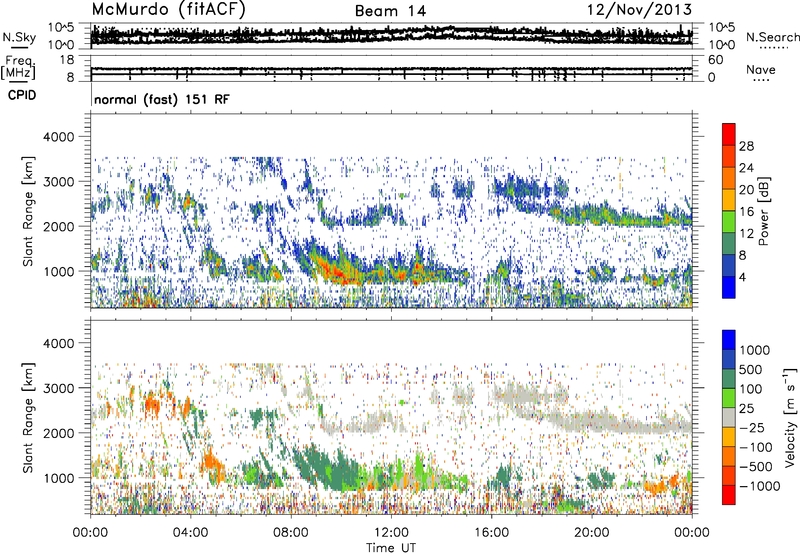Screen dimensions: 800x554
Task: Click the '-25' velocity color bar label
Action: (x=751, y=428)
